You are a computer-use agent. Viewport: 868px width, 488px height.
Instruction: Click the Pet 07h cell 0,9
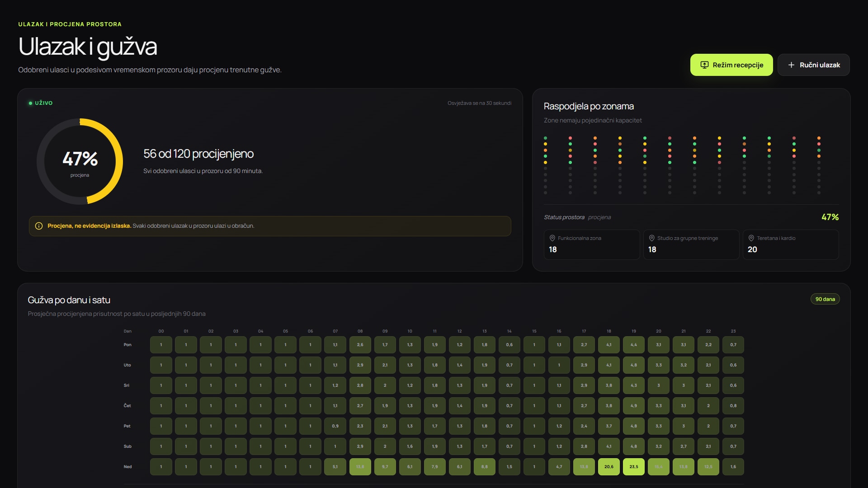coord(335,426)
